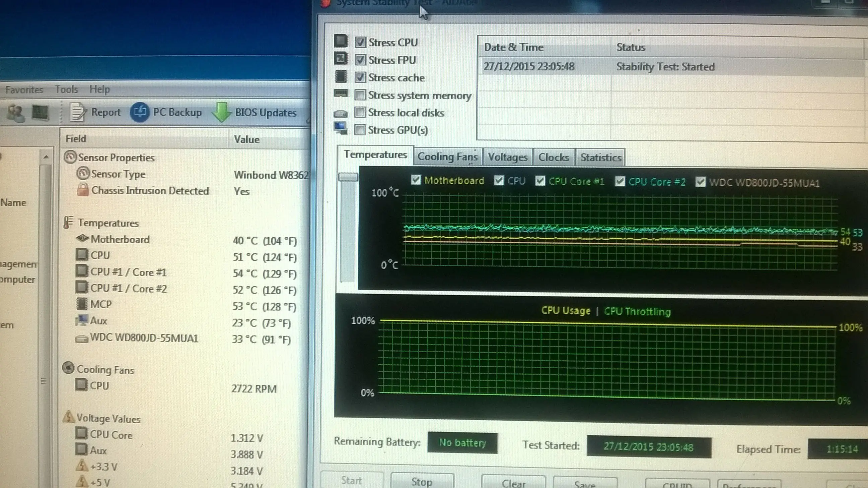The height and width of the screenshot is (488, 868).
Task: Enable Stress GPU(s) checkbox
Action: pos(360,130)
